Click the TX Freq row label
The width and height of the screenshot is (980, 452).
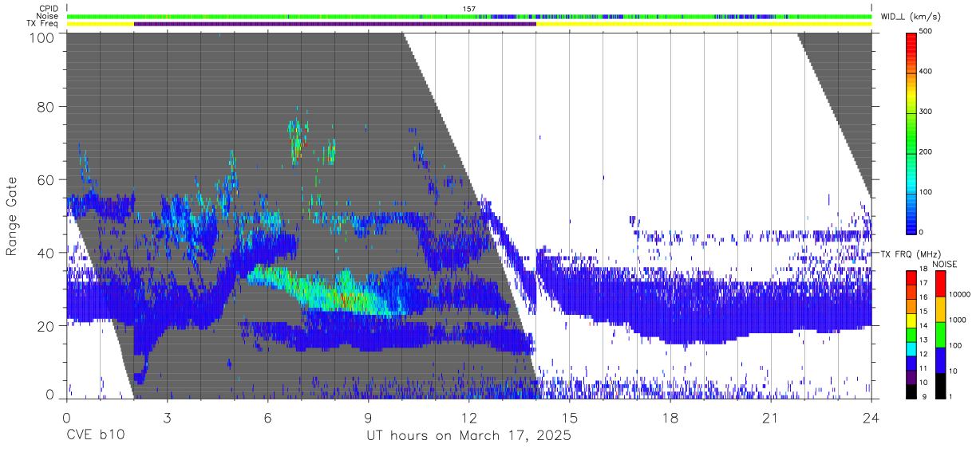[x=41, y=23]
